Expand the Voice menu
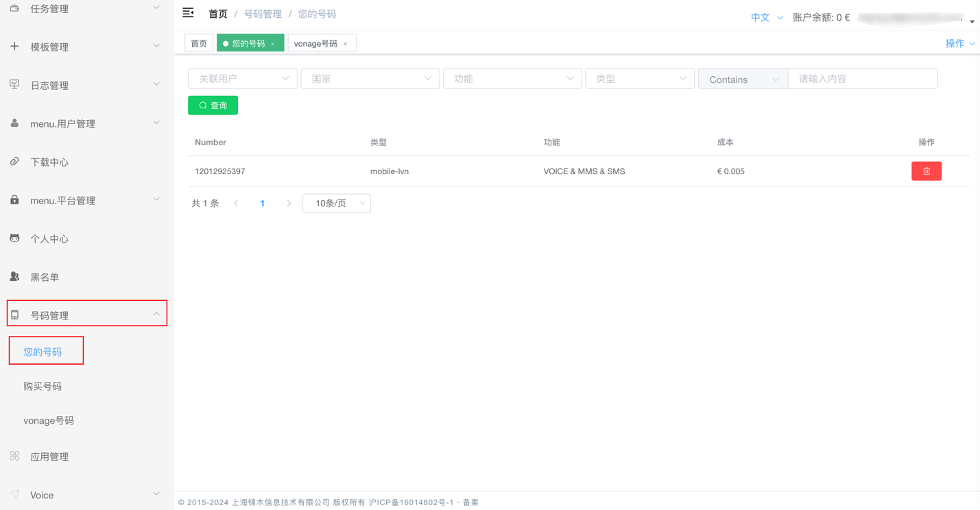 [156, 494]
